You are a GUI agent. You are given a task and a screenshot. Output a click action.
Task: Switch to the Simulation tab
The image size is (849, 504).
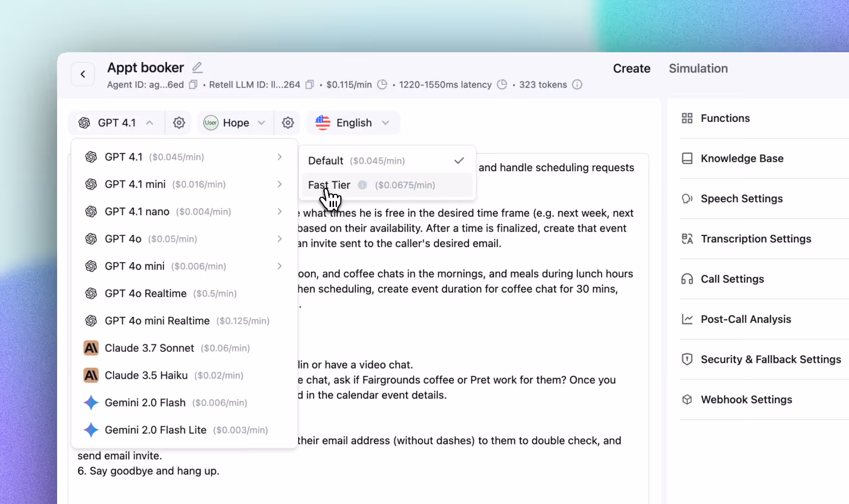click(698, 69)
